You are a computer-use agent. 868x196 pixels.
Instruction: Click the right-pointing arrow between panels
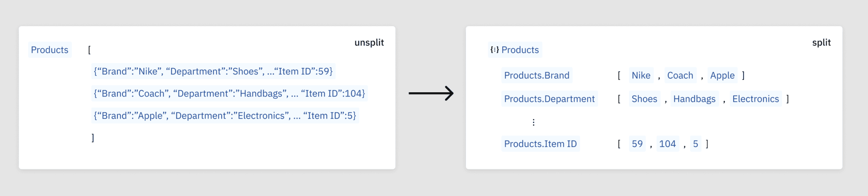point(431,94)
